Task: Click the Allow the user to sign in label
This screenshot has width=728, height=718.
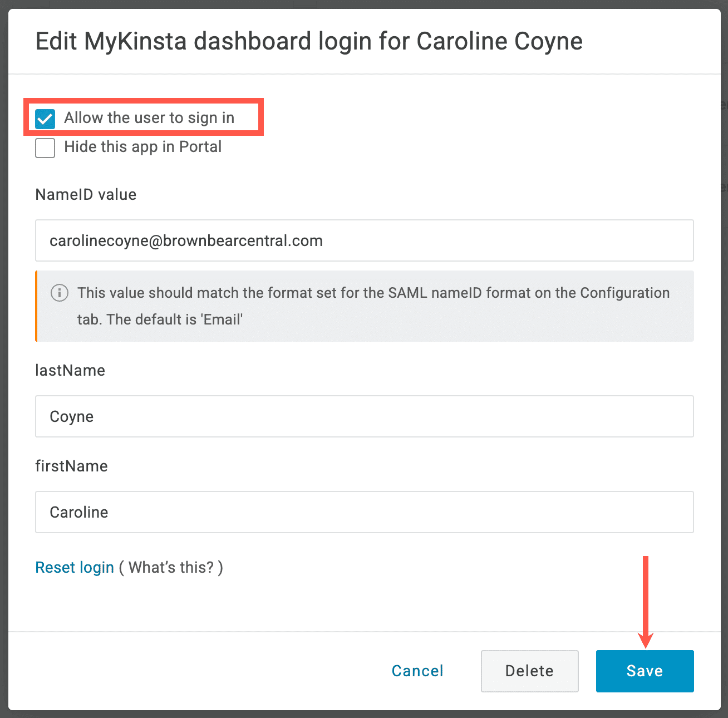Action: (149, 117)
